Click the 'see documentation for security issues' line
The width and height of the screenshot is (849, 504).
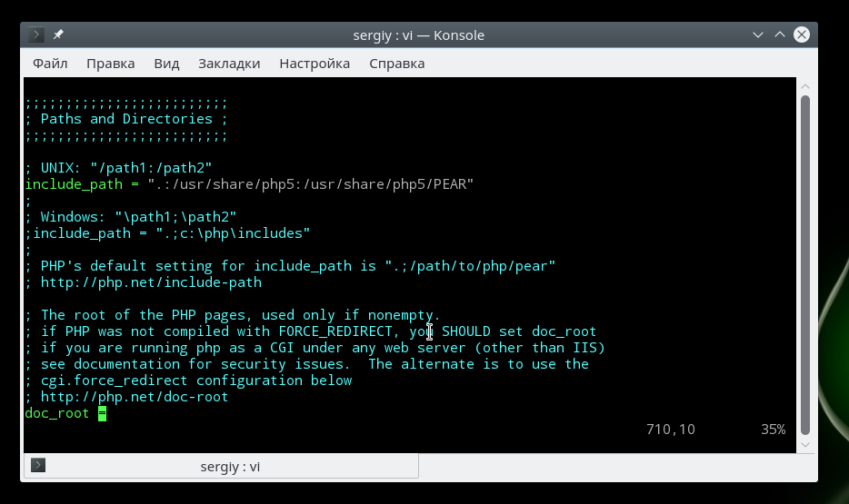pos(306,364)
